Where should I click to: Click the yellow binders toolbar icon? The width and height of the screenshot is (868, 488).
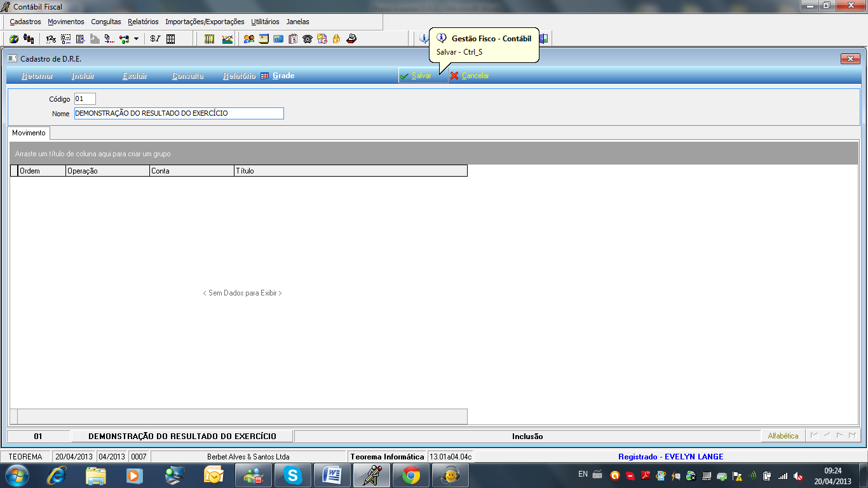tap(209, 39)
